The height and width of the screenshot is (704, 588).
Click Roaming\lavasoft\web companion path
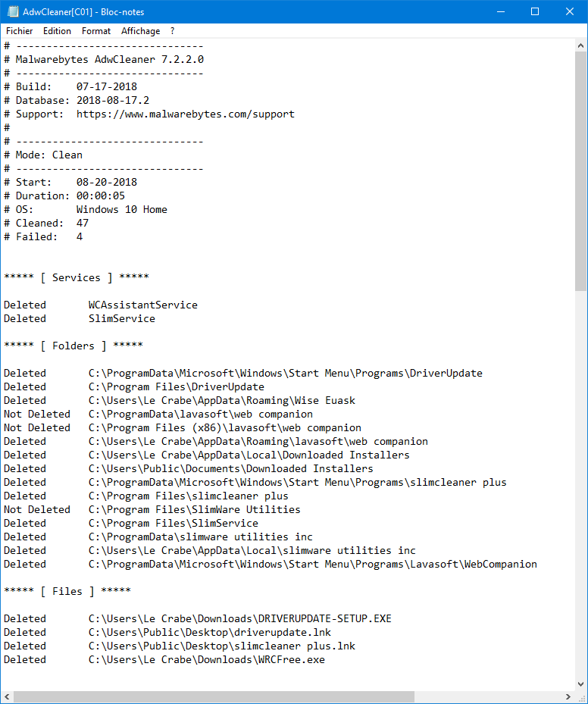click(258, 441)
